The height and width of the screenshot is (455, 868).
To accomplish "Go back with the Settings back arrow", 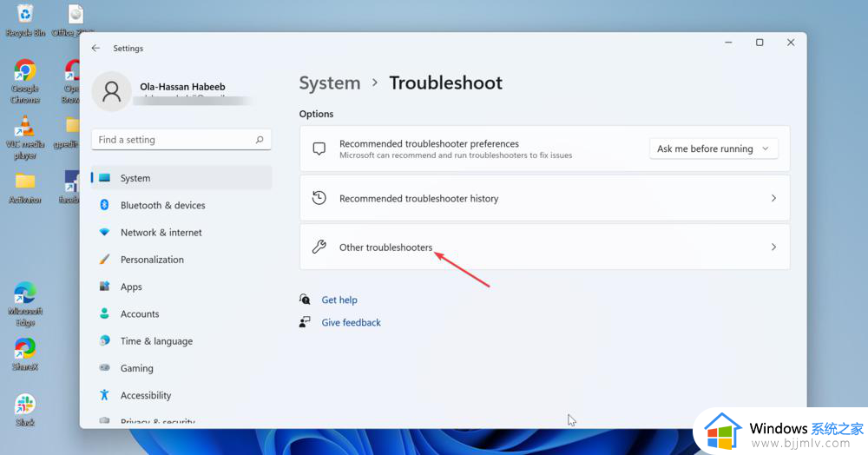I will click(95, 48).
